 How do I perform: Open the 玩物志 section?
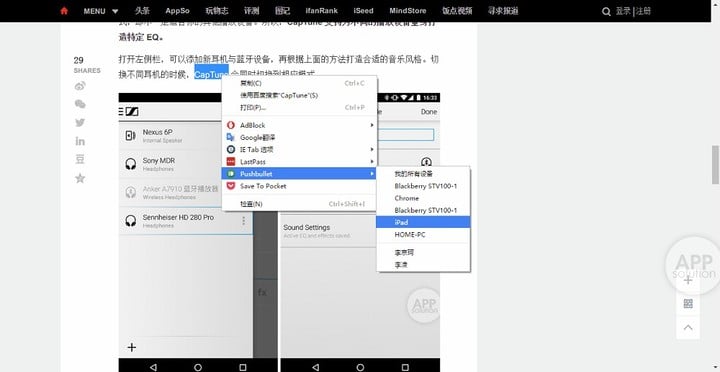[217, 11]
